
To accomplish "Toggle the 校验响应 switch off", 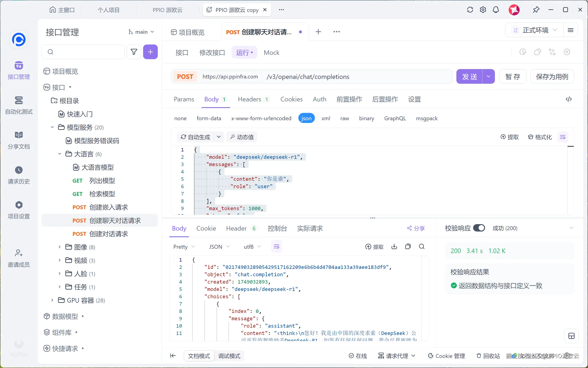I will [x=479, y=228].
